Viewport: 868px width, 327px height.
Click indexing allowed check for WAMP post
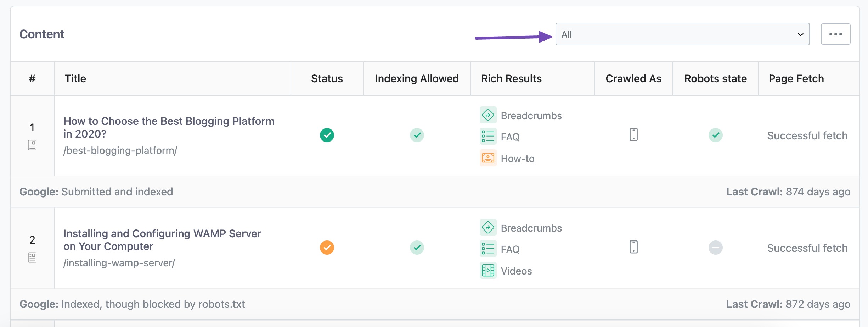417,248
